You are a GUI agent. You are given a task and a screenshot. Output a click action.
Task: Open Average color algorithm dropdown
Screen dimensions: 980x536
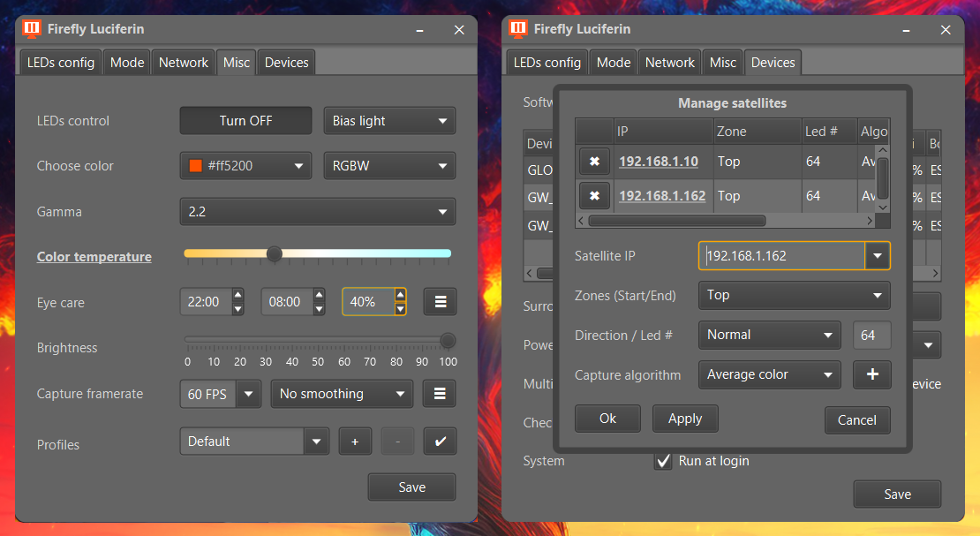click(x=769, y=374)
